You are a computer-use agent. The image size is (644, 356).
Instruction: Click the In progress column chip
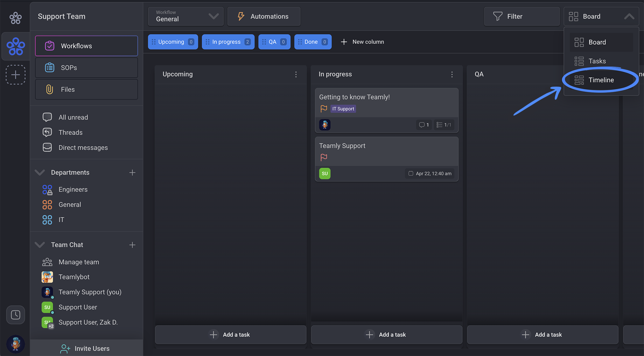(x=228, y=42)
